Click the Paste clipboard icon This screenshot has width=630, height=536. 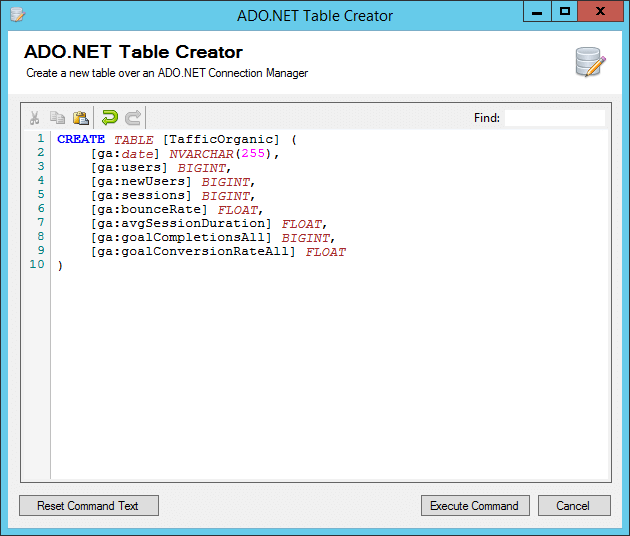click(81, 118)
